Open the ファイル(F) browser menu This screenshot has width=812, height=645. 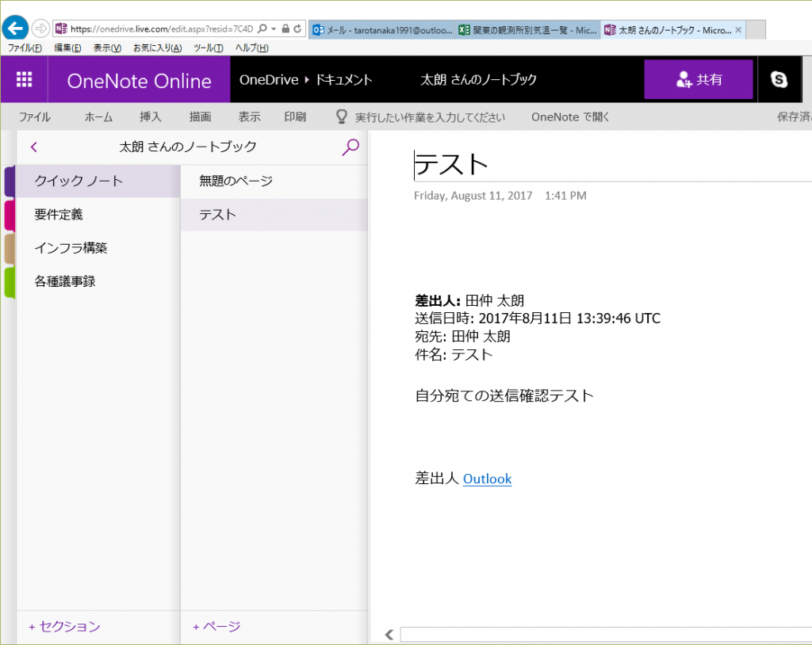pyautogui.click(x=25, y=48)
